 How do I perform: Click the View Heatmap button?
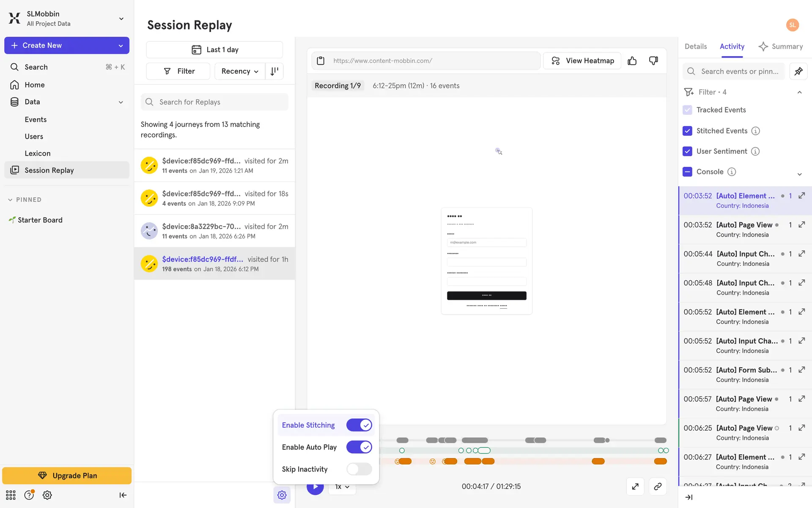(582, 61)
